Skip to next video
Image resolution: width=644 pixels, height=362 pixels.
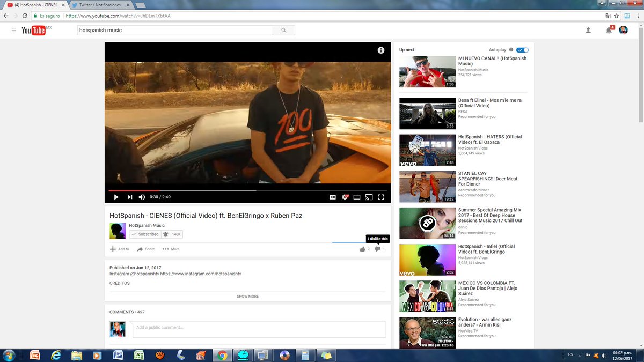point(129,197)
